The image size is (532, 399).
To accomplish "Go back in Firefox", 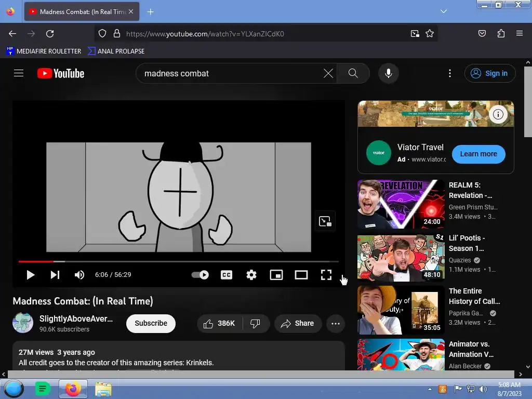I will (x=12, y=34).
